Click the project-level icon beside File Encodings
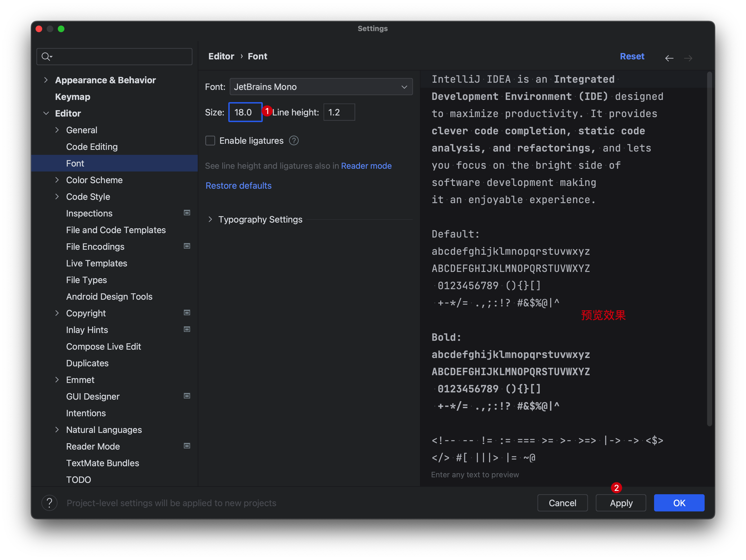Screen dimensions: 746x560 click(x=187, y=246)
